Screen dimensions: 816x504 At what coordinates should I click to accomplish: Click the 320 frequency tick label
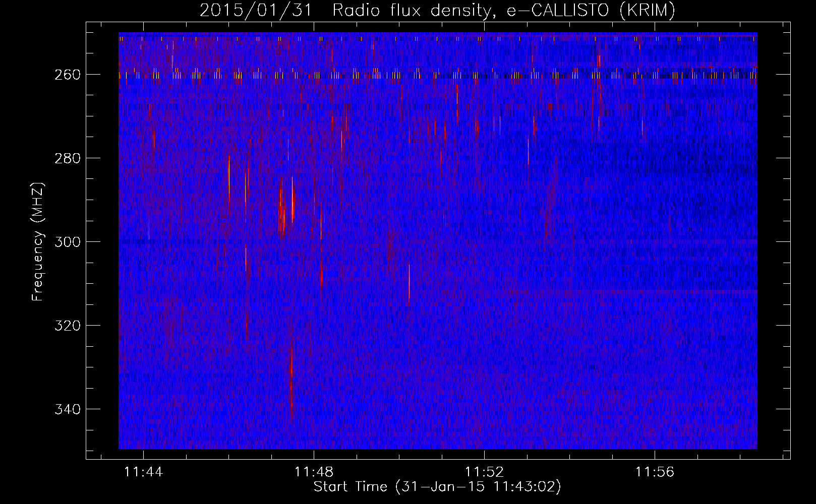[x=68, y=326]
